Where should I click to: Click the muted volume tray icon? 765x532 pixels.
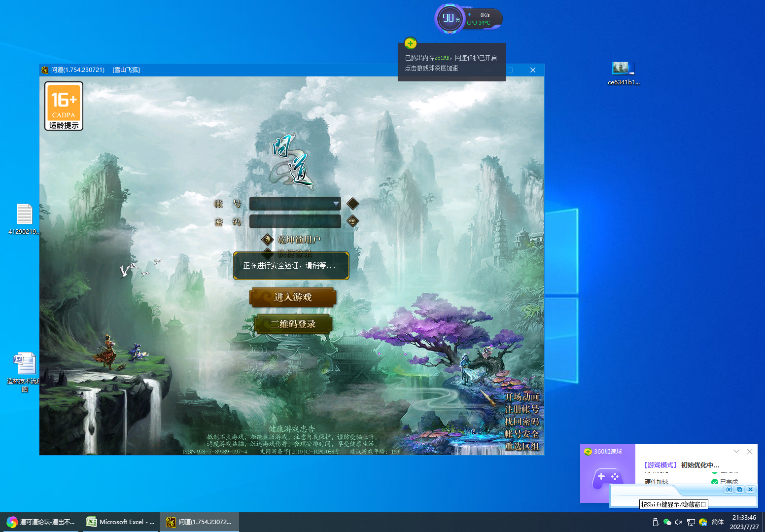click(679, 522)
